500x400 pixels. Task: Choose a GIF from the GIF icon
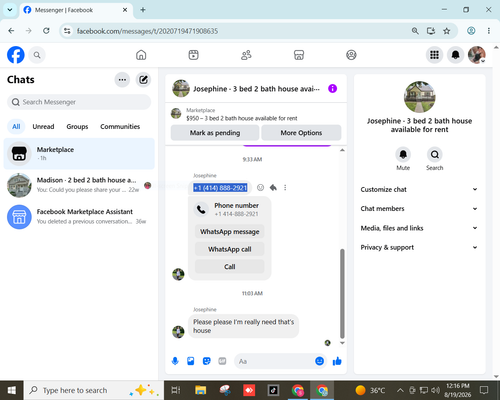[x=222, y=361]
